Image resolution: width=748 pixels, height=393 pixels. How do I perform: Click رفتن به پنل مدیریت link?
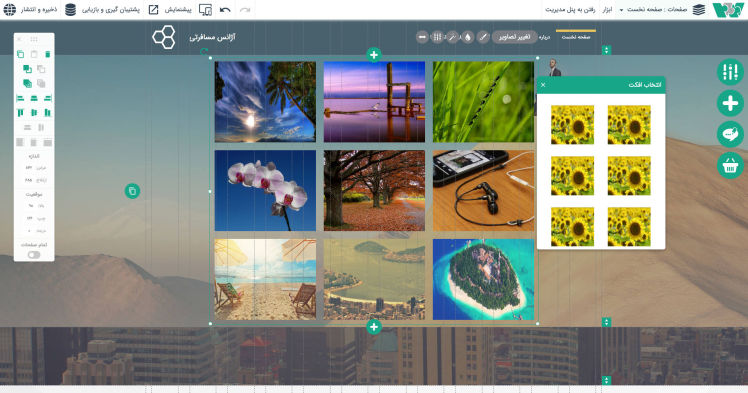click(570, 10)
